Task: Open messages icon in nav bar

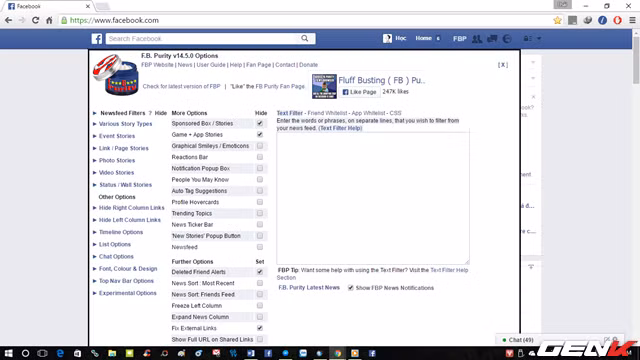Action: click(x=492, y=38)
